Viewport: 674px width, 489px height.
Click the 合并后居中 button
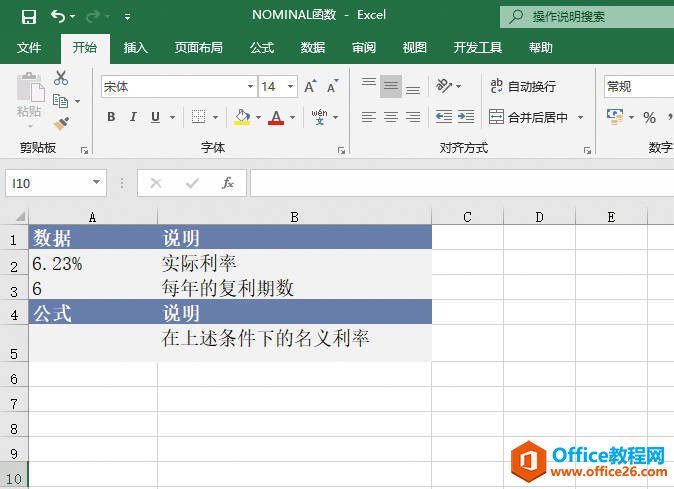(528, 117)
